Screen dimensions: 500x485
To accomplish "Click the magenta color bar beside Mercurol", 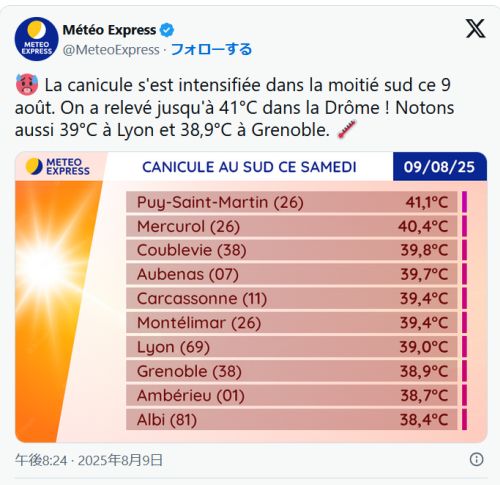I will click(x=464, y=226).
